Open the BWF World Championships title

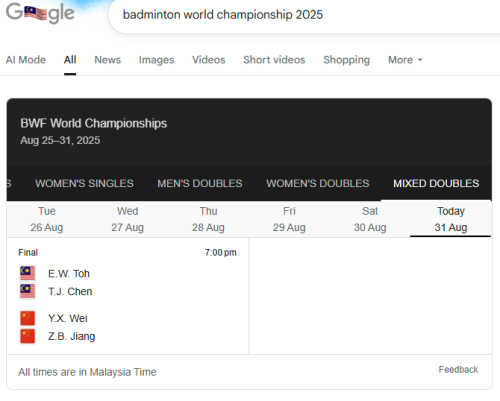coord(94,123)
